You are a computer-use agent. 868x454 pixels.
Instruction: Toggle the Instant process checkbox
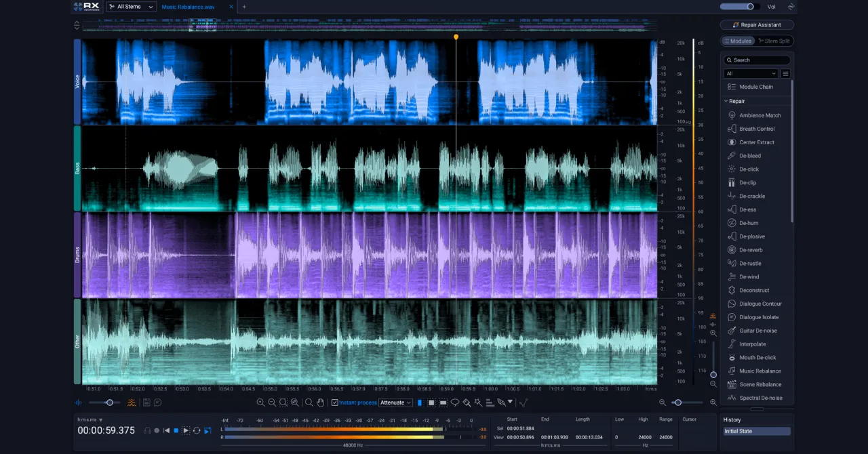click(x=335, y=403)
